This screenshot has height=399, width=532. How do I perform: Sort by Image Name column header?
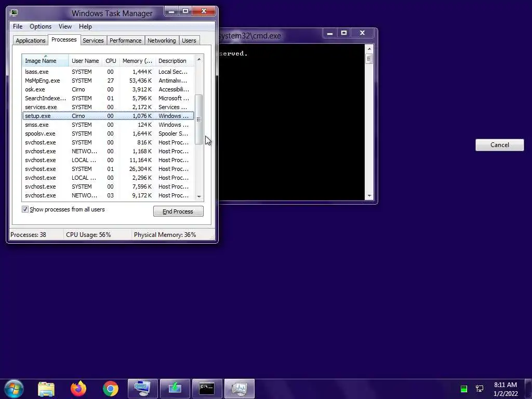point(46,61)
